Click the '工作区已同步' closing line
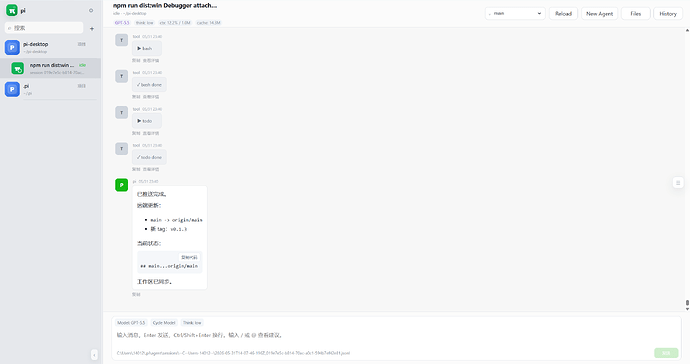Viewport: 690px width, 364px height. coord(154,282)
